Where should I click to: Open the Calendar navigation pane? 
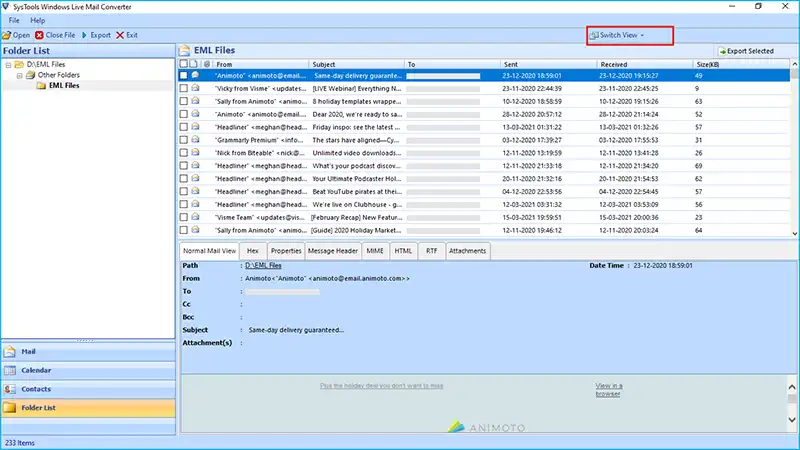(88, 370)
